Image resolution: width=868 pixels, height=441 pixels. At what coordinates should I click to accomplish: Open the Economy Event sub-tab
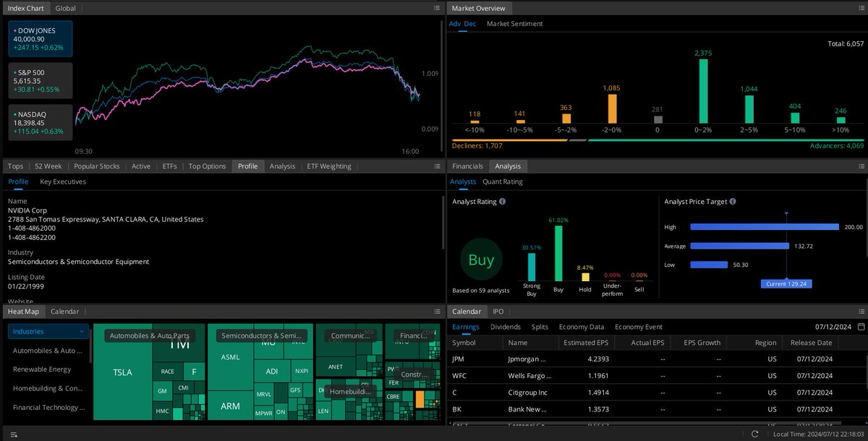tap(639, 327)
